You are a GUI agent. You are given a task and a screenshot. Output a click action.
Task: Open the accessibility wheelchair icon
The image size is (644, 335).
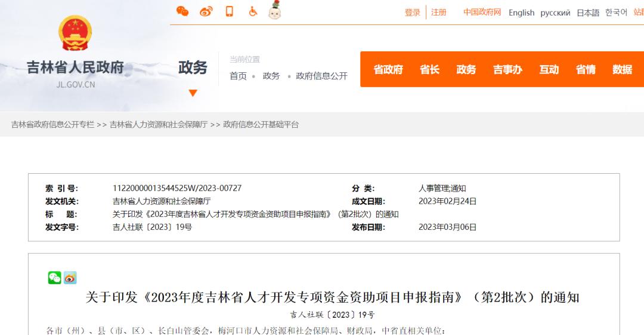click(x=253, y=11)
